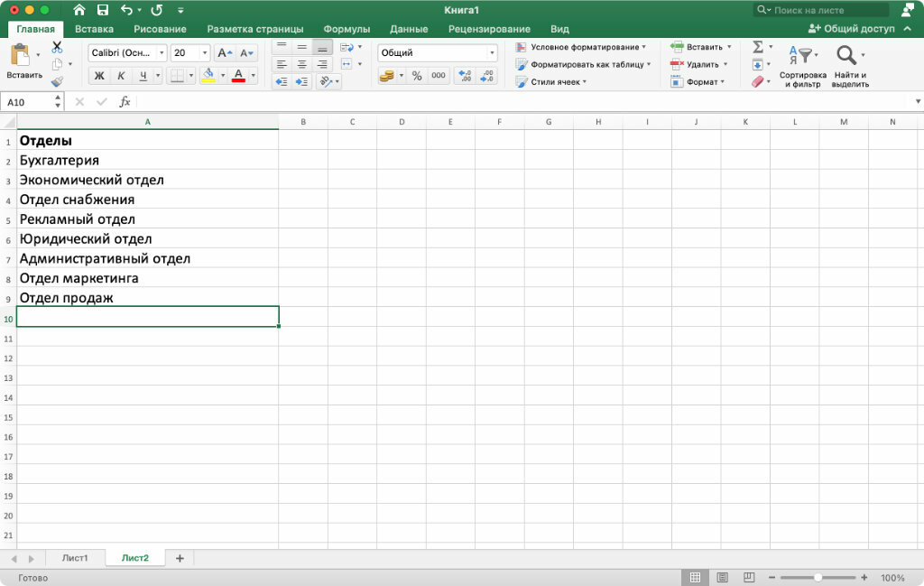Image resolution: width=924 pixels, height=586 pixels.
Task: Increase decimal places
Action: (465, 76)
